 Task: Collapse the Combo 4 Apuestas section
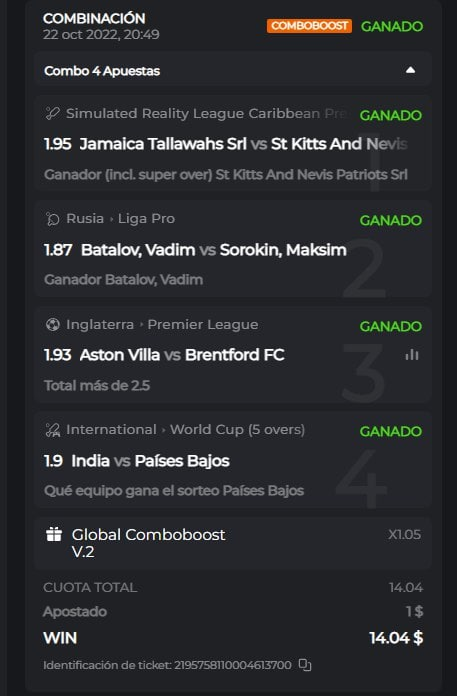pyautogui.click(x=410, y=70)
